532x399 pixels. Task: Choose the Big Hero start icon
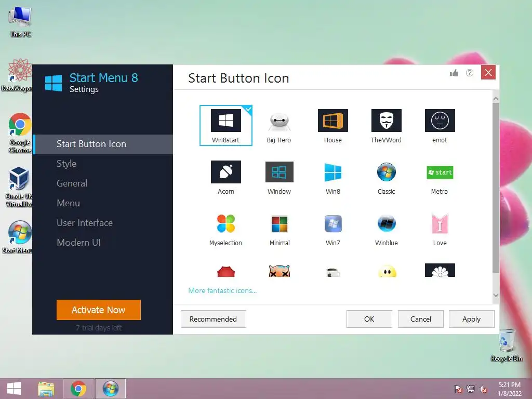pyautogui.click(x=279, y=125)
